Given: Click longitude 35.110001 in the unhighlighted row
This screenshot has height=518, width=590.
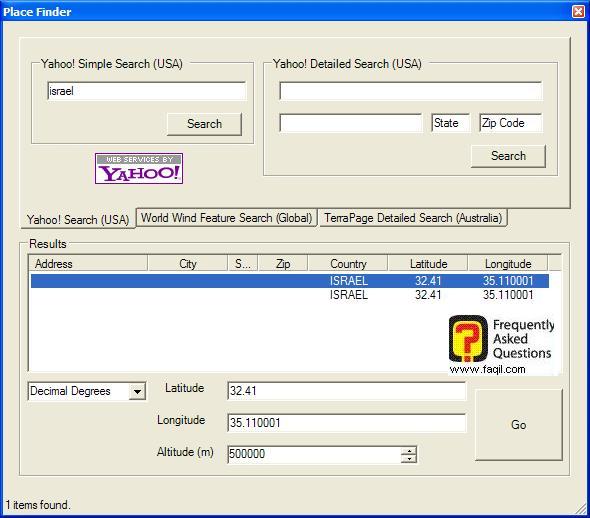Looking at the screenshot, I should tap(508, 295).
